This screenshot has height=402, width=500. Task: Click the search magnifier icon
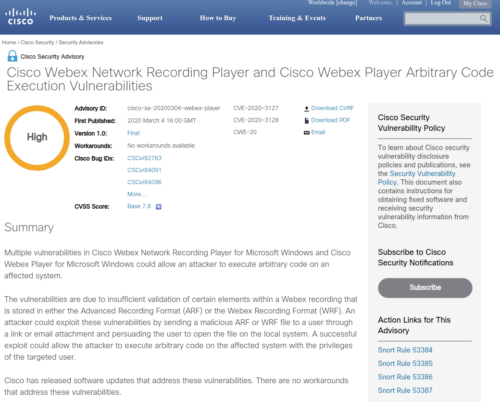(483, 18)
